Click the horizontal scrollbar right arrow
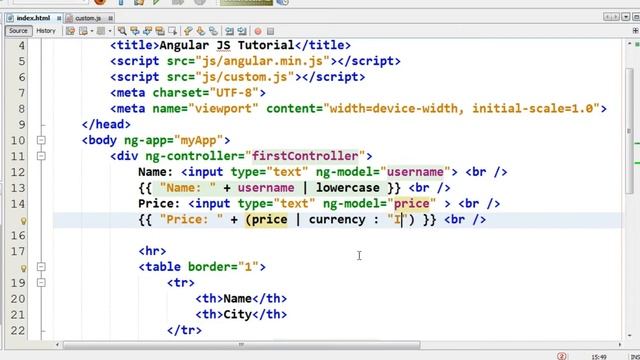The width and height of the screenshot is (640, 360). click(x=619, y=345)
